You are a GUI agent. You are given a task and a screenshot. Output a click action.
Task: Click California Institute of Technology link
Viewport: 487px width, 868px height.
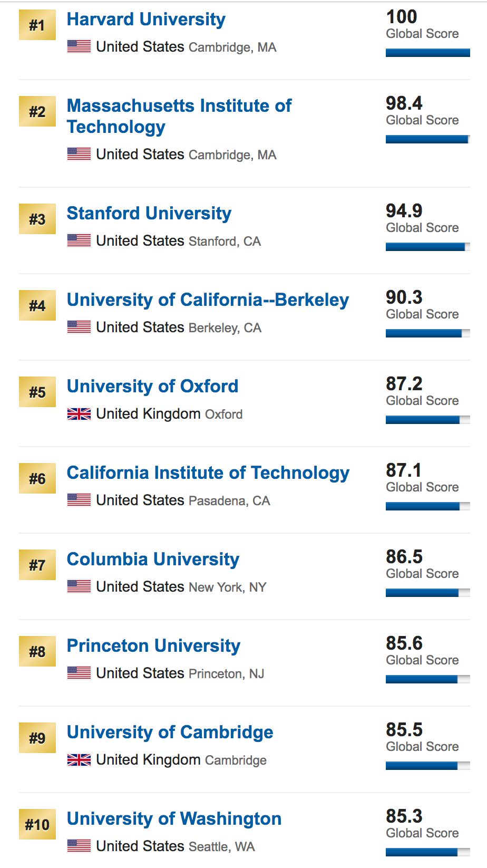pos(208,473)
